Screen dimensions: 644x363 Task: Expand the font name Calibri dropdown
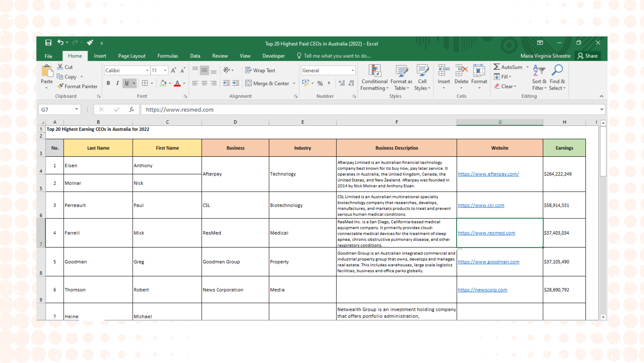point(147,71)
